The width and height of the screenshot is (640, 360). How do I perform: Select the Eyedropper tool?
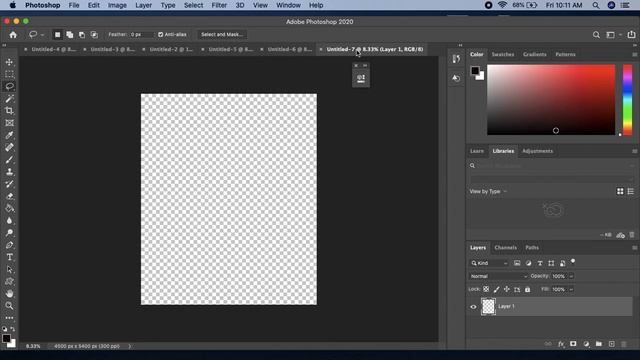pyautogui.click(x=9, y=135)
